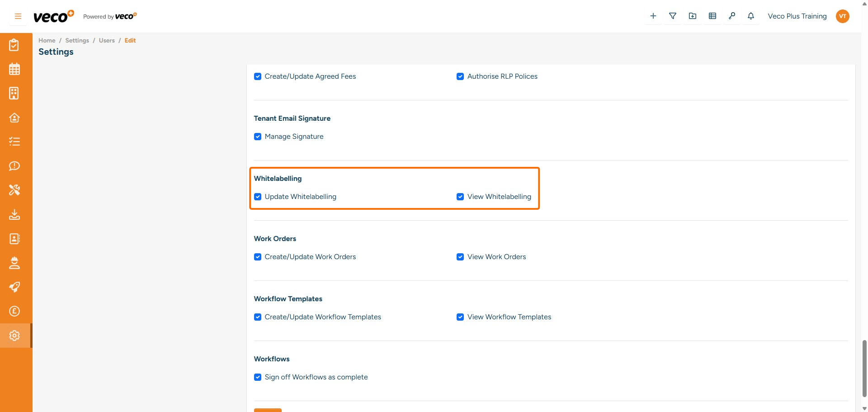Screen dimensions: 868x412
Task: Open the speech bubble alert sidebar icon
Action: [x=14, y=166]
